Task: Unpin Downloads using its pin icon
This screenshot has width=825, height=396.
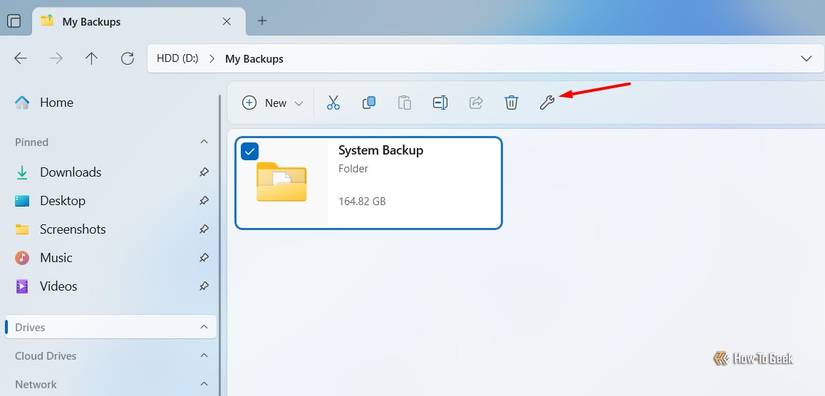Action: point(204,172)
